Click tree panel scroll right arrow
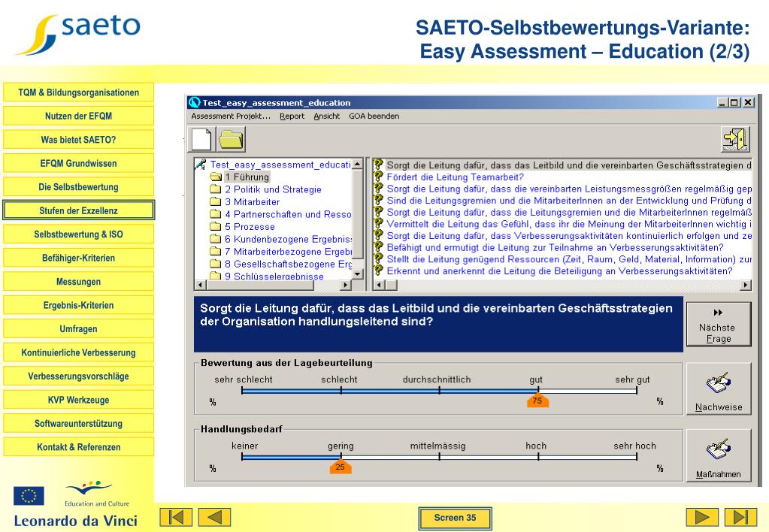The image size is (769, 532). point(346,284)
